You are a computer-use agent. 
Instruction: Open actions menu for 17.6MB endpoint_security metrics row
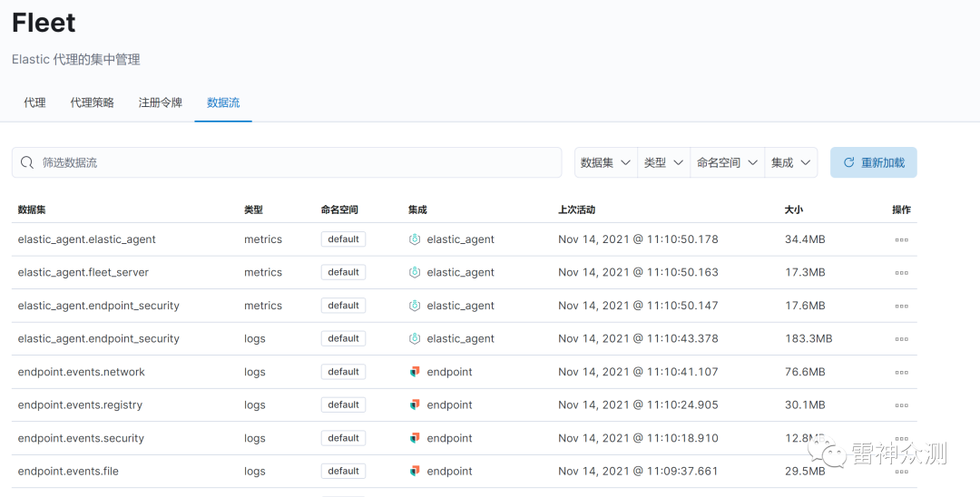(901, 306)
